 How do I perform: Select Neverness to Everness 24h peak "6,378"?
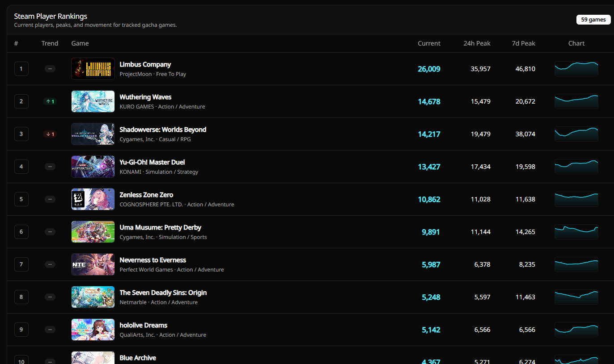tap(483, 264)
